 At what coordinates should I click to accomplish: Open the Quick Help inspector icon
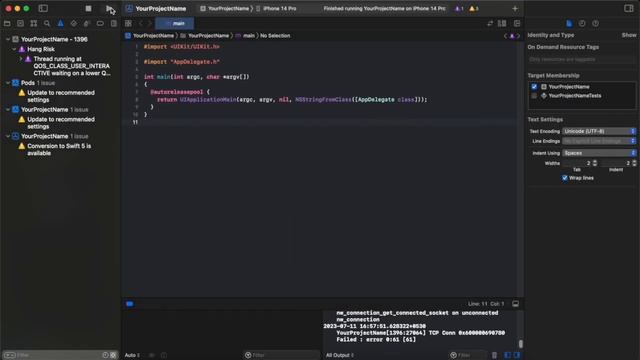click(x=596, y=24)
